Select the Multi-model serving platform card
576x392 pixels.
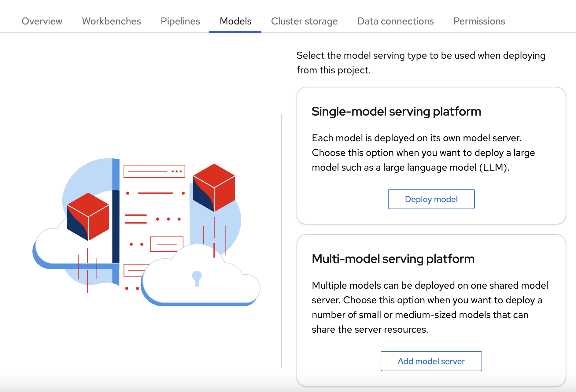click(431, 306)
